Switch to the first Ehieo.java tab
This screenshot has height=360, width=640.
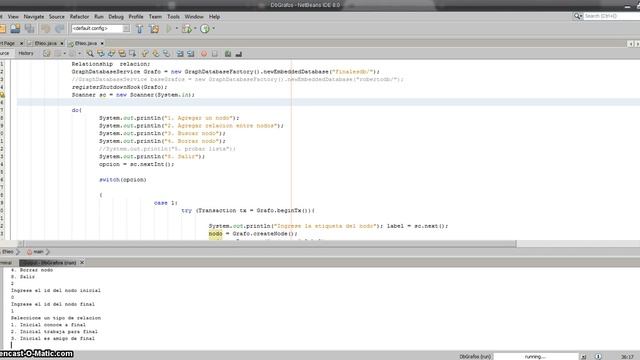click(45, 43)
